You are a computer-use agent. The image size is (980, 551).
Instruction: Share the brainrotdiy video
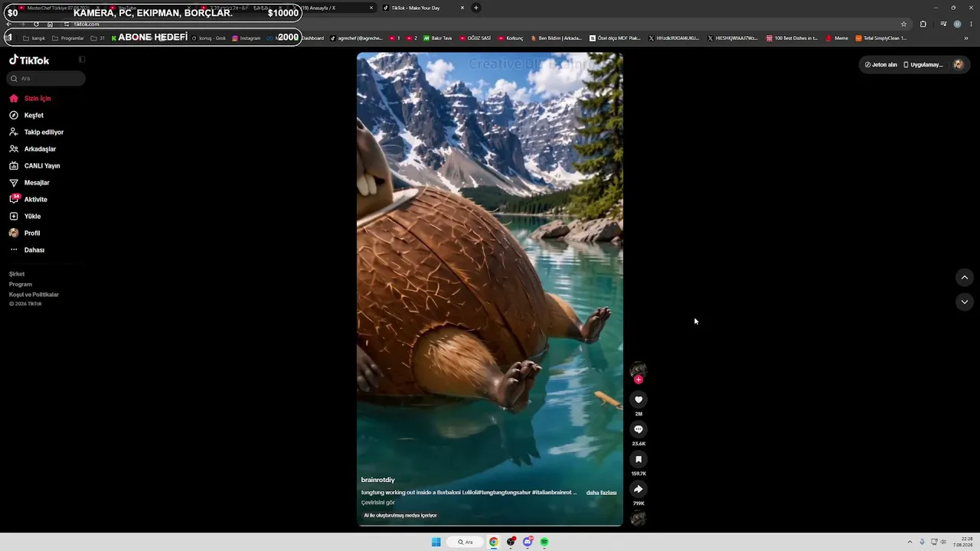(x=639, y=489)
